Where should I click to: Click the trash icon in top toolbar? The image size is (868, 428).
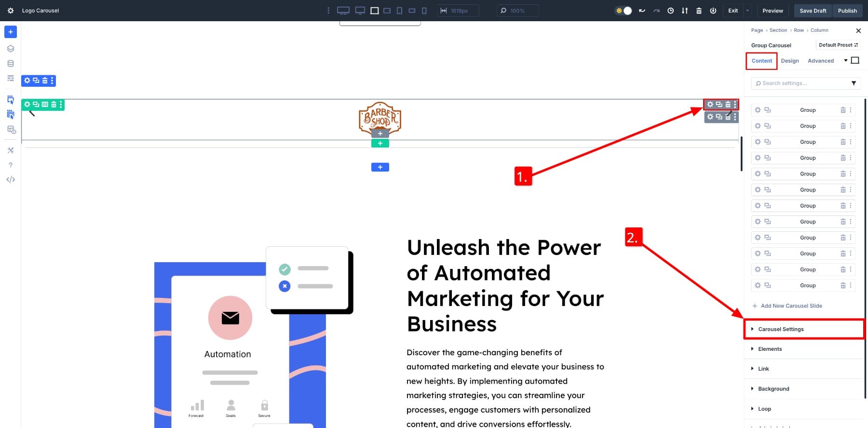[x=699, y=11]
